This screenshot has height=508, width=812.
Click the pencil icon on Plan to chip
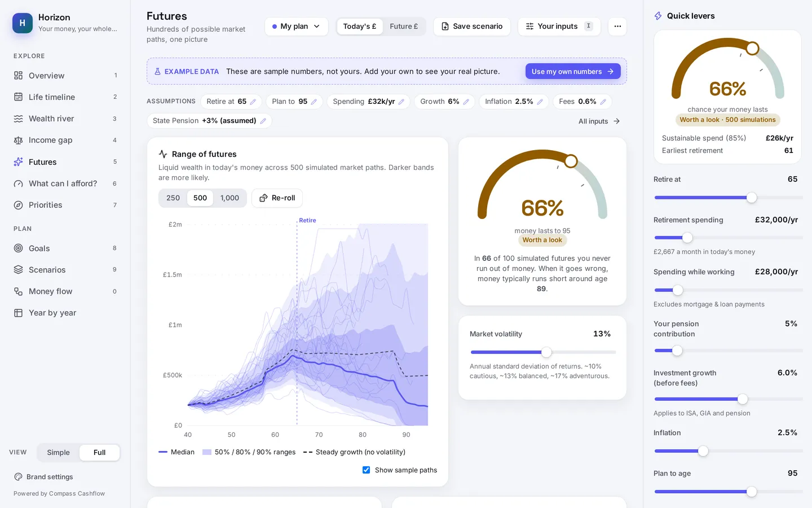pyautogui.click(x=314, y=102)
